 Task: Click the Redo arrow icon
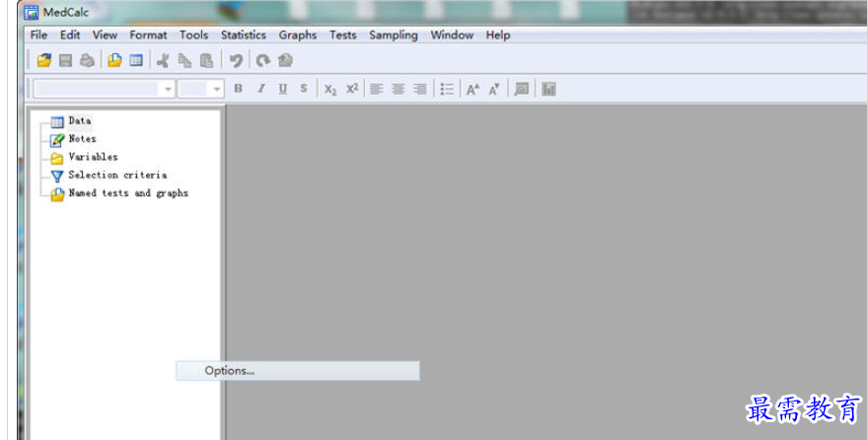[263, 60]
